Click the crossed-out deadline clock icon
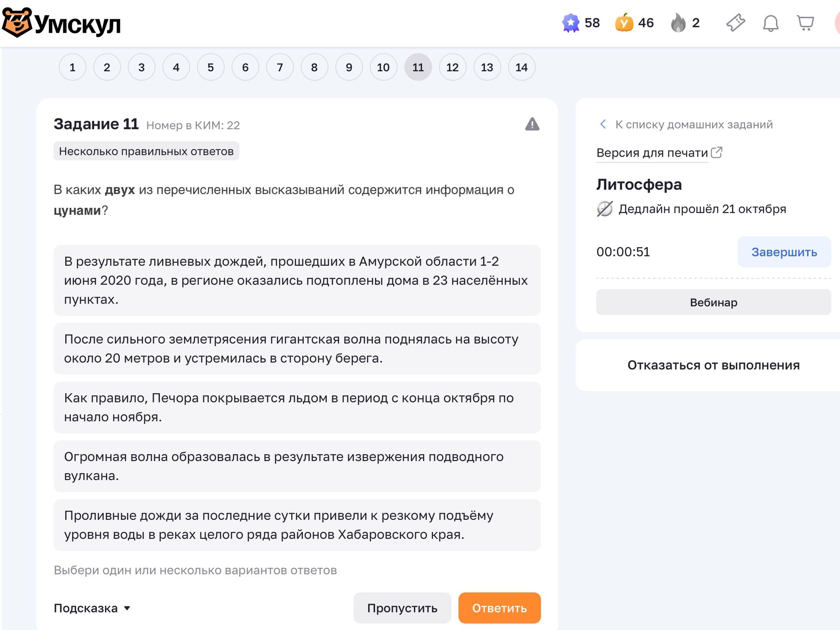This screenshot has width=840, height=630. pos(605,209)
